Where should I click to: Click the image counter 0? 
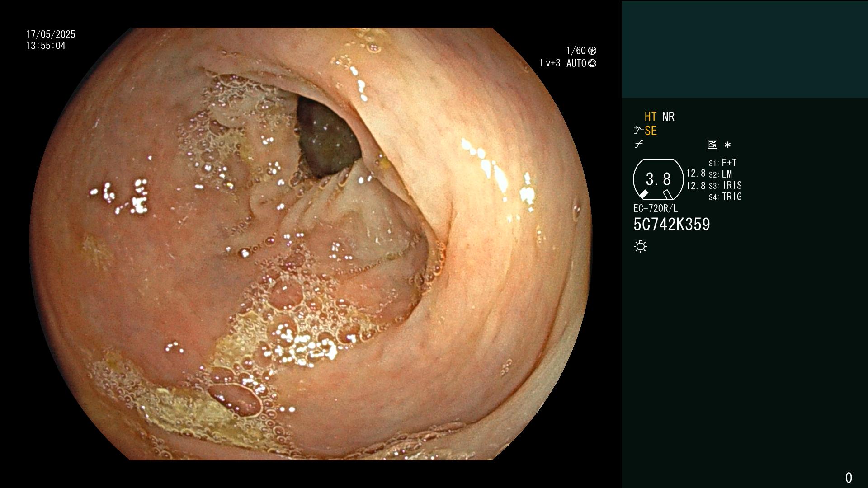click(x=849, y=478)
